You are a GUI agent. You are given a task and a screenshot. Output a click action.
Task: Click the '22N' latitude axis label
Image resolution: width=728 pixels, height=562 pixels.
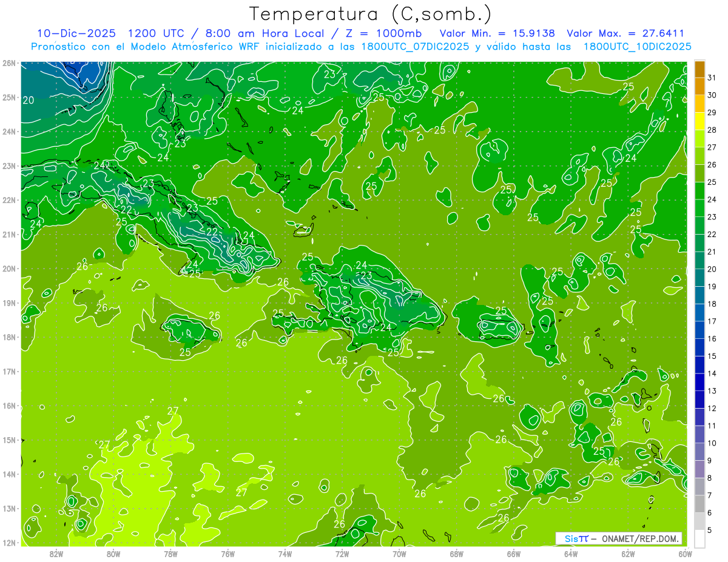[9, 200]
